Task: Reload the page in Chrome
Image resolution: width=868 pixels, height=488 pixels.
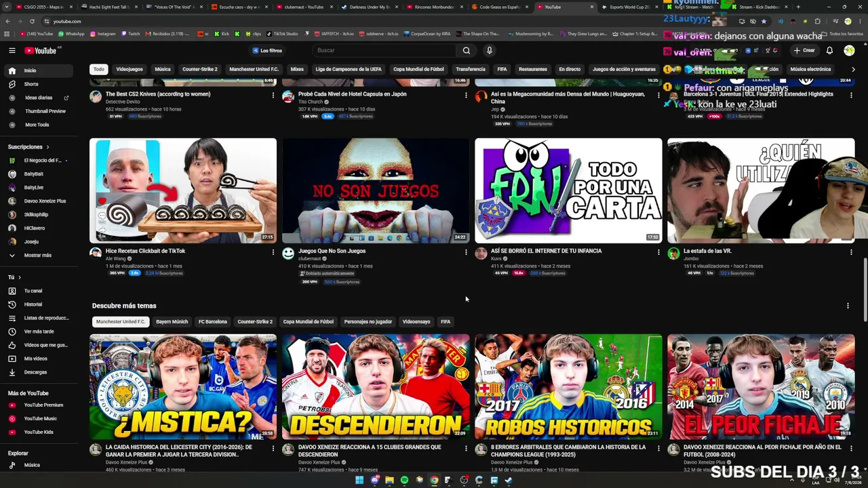Action: 32,21
